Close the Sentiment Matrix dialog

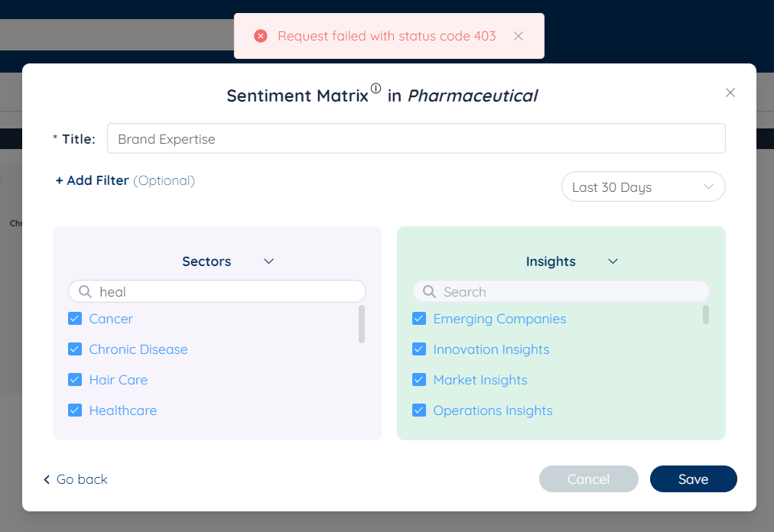[730, 92]
